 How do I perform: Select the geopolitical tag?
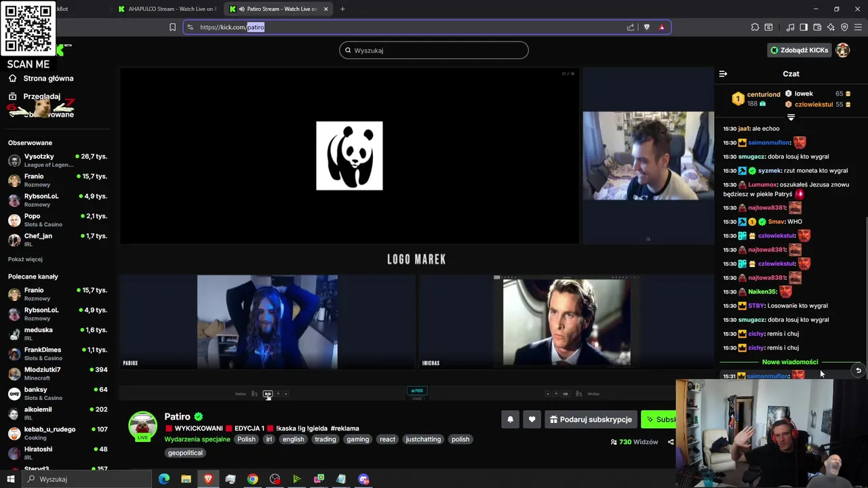pyautogui.click(x=185, y=453)
